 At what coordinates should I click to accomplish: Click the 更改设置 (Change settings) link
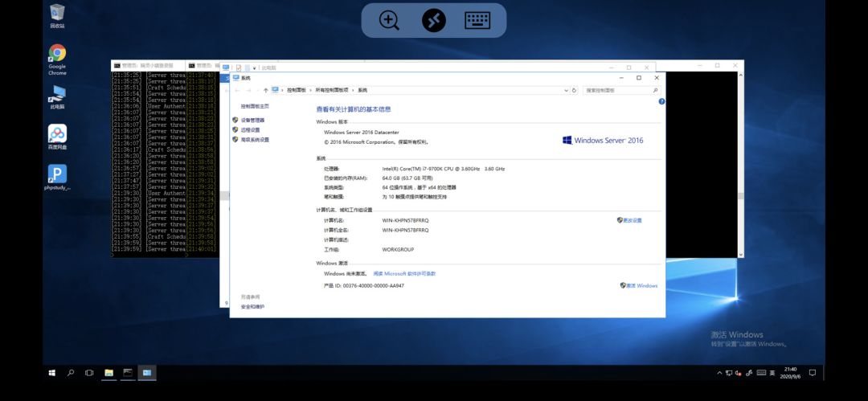coord(633,220)
